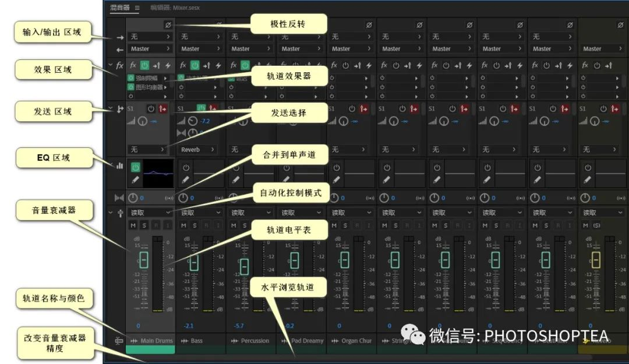Solo the Main Drums track

click(144, 225)
